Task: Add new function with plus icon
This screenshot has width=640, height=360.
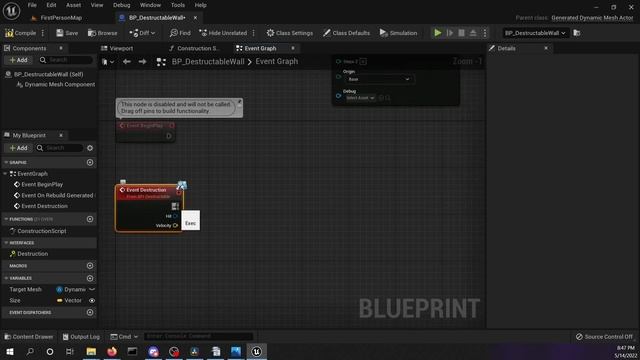Action: click(90, 219)
